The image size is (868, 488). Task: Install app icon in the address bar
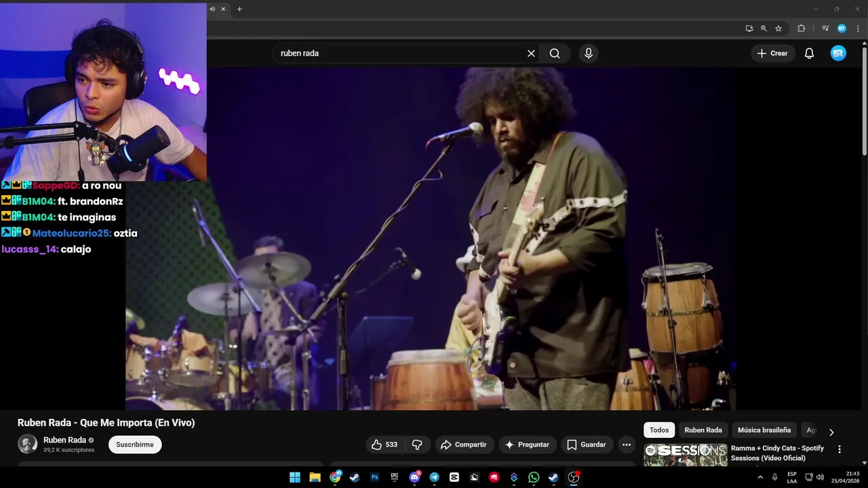click(749, 28)
